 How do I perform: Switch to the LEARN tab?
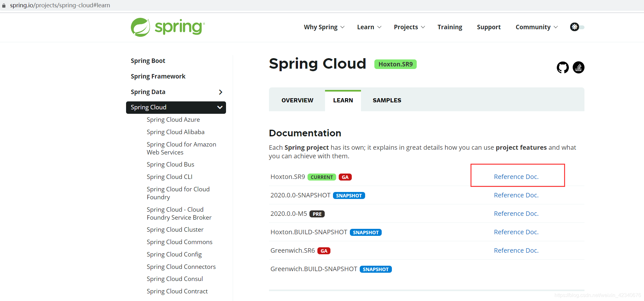click(343, 100)
